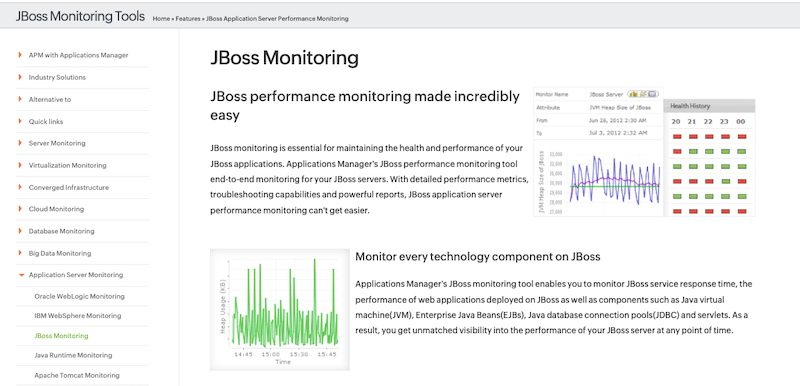The width and height of the screenshot is (800, 386).
Task: Open Server Monitoring sidebar item
Action: (57, 143)
